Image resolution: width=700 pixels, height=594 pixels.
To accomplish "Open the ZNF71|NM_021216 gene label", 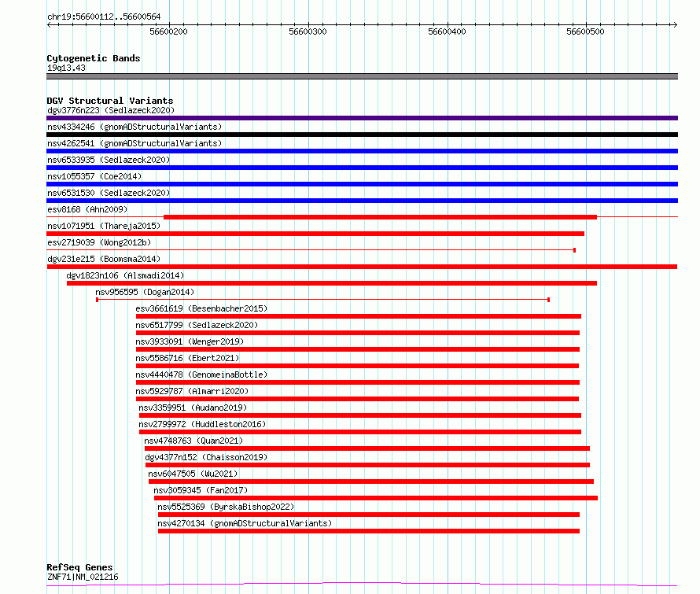I will [83, 577].
